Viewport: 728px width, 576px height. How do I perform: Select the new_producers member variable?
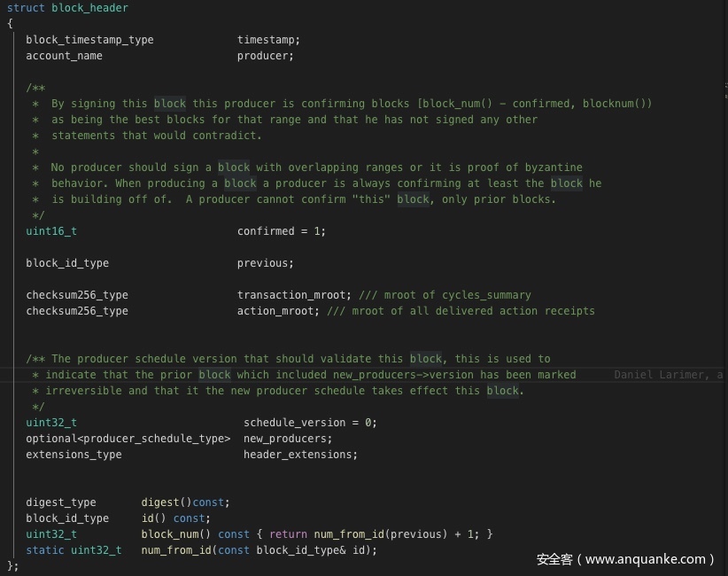point(287,439)
